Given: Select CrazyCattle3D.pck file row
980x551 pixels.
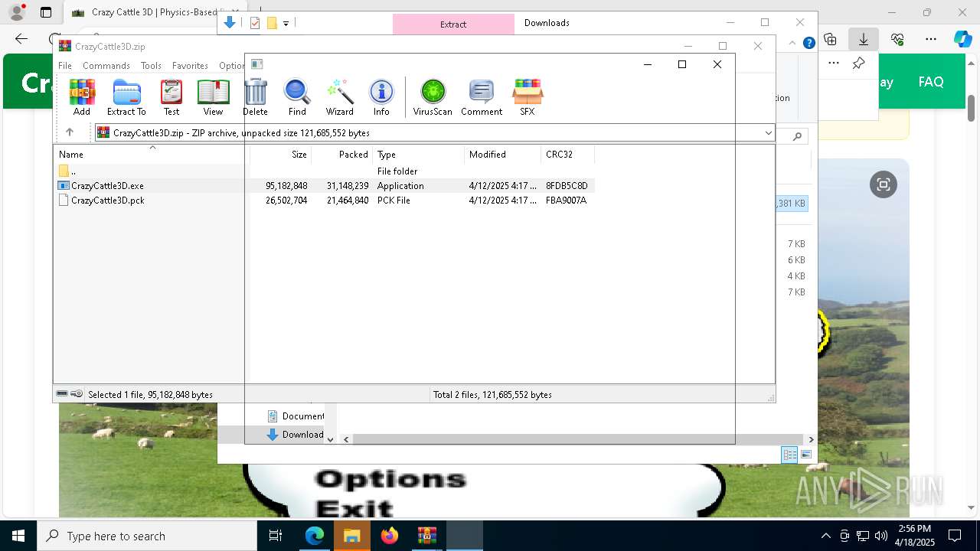Looking at the screenshot, I should click(x=325, y=201).
